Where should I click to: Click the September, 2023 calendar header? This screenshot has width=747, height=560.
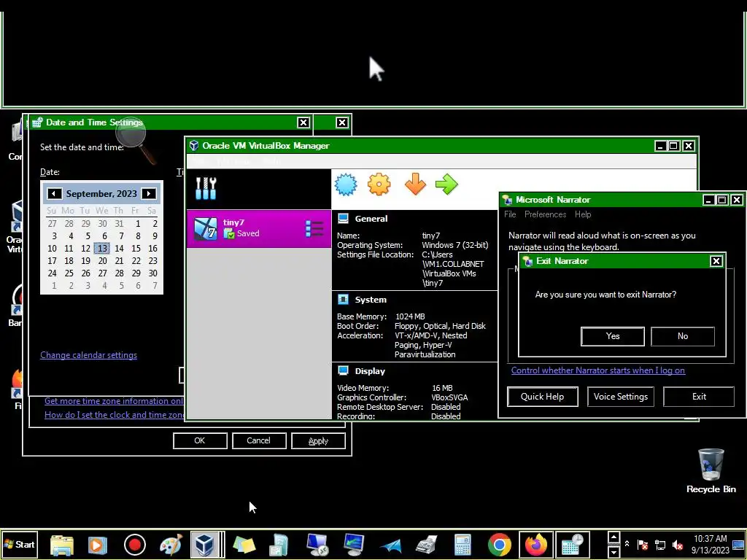coord(101,194)
